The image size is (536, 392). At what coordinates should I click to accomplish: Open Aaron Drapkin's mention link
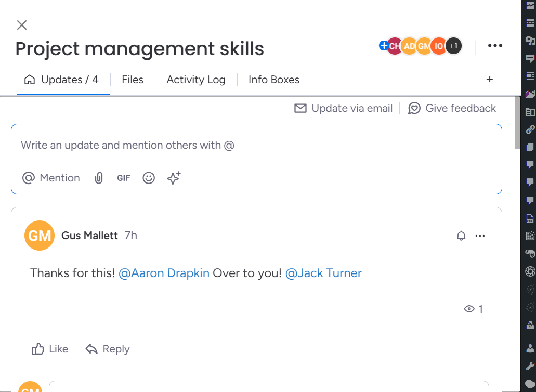click(165, 273)
